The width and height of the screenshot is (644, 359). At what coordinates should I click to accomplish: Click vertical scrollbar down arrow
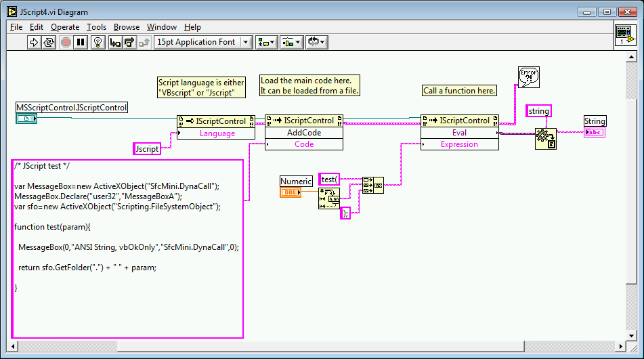[x=631, y=335]
